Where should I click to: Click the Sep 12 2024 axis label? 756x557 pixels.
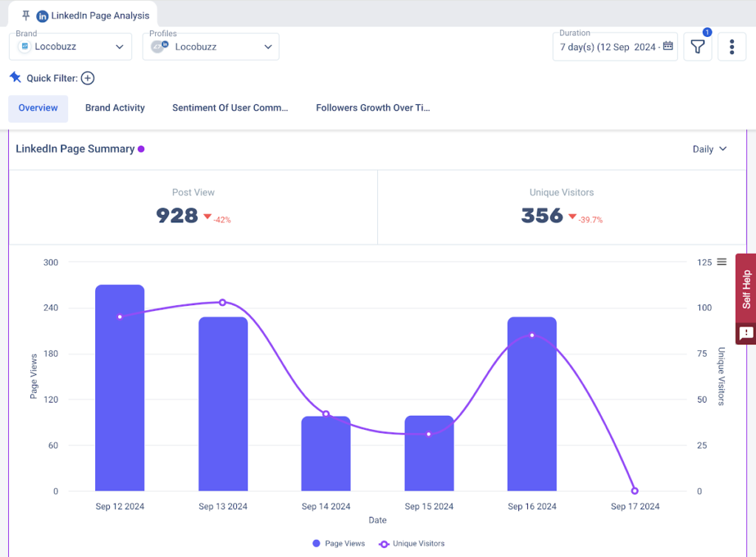pos(120,506)
